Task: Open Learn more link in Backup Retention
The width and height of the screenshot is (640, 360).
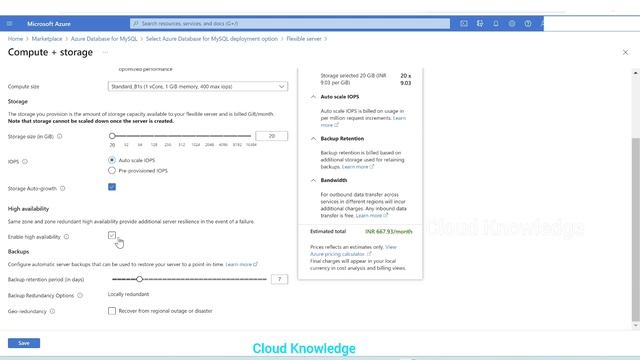Action: pyautogui.click(x=358, y=167)
